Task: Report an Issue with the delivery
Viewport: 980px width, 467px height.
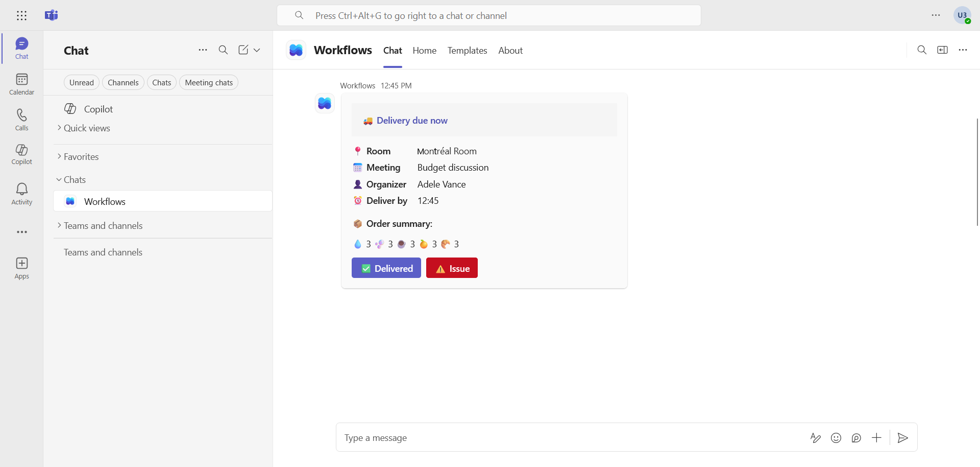Action: (452, 268)
